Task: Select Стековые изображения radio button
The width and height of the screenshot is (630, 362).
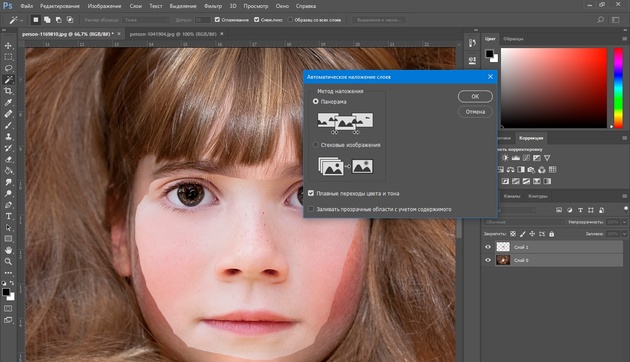Action: coord(315,145)
